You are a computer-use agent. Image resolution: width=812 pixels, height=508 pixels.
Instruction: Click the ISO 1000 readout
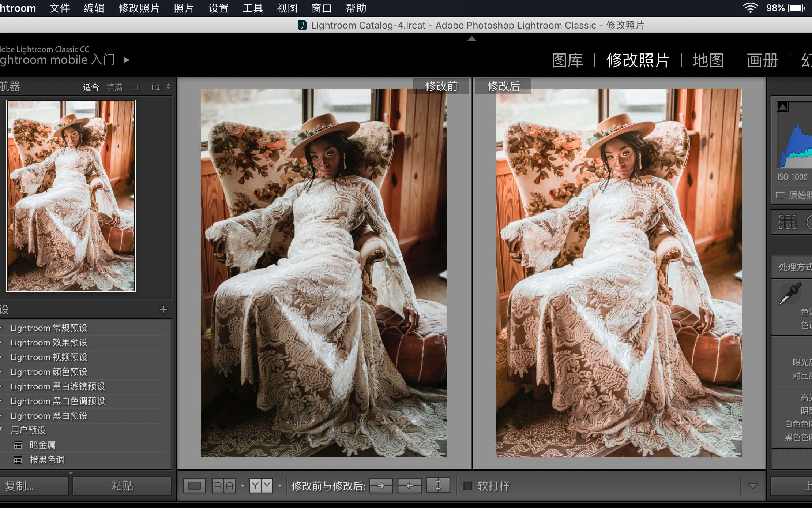coord(792,177)
